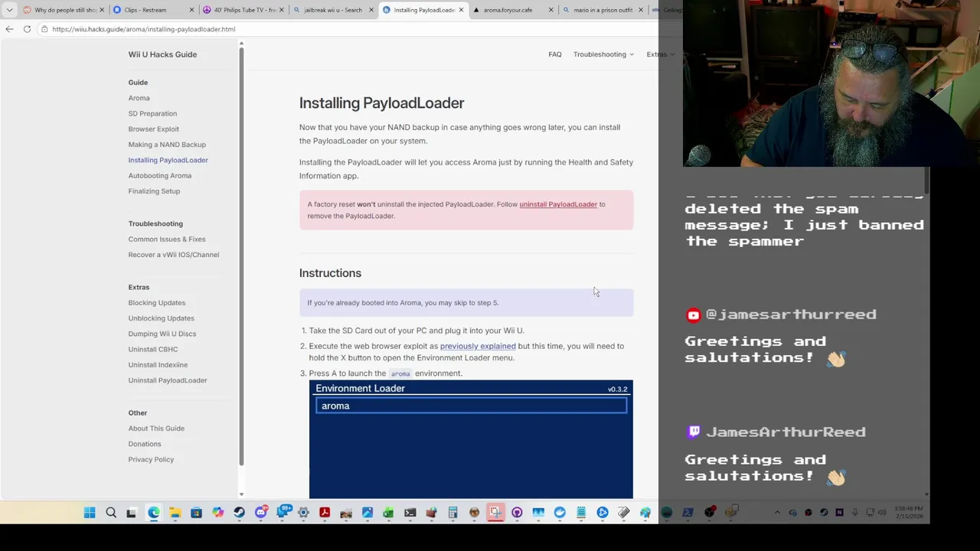Screen dimensions: 980x551
Task: Open GitHub Desktop from the taskbar
Action: point(517,513)
